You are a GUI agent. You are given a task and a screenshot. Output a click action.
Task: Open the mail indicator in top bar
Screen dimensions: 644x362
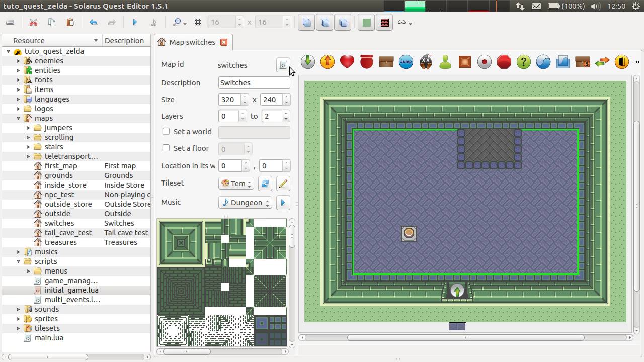[536, 6]
